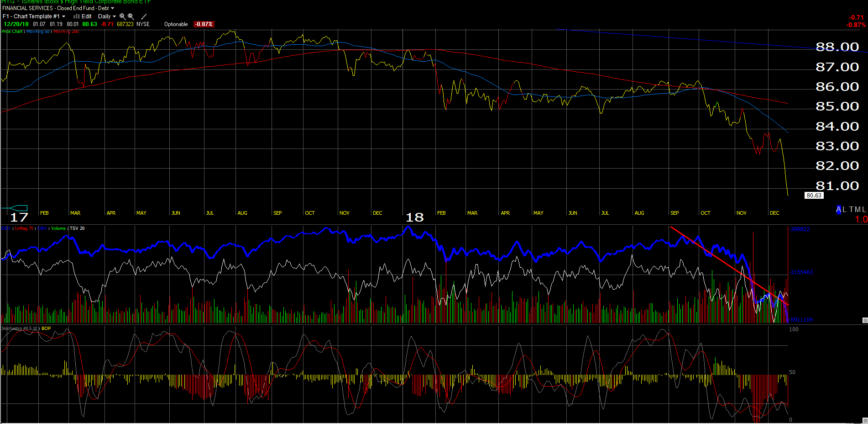Click the 83.00 price scale label

tap(837, 146)
